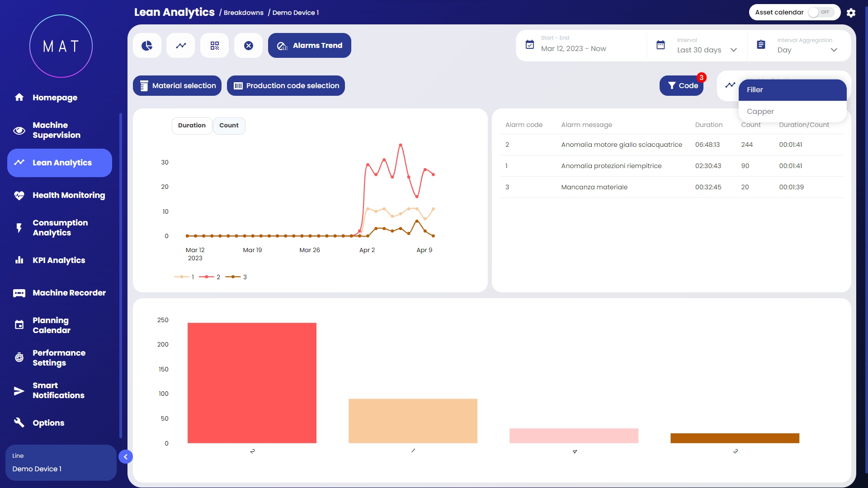Collapse sidebar with chevron arrow button
868x488 pixels.
pyautogui.click(x=126, y=457)
